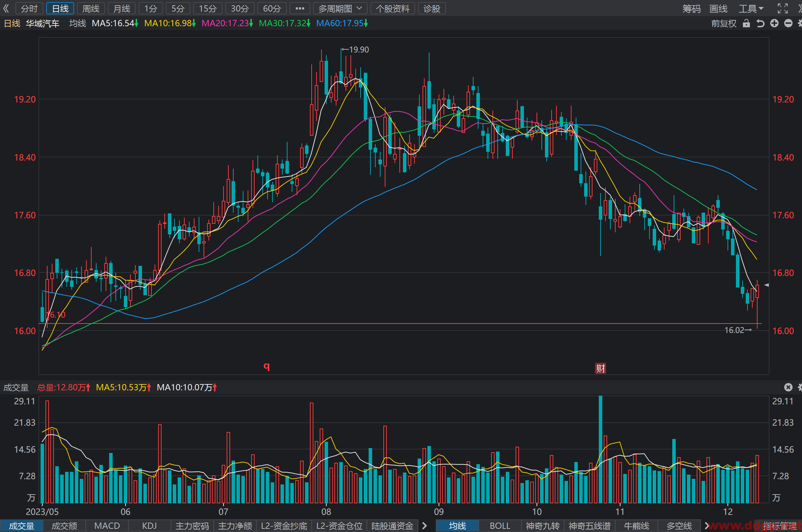Click the red q marker on the chart
Image resolution: width=802 pixels, height=532 pixels.
point(267,366)
